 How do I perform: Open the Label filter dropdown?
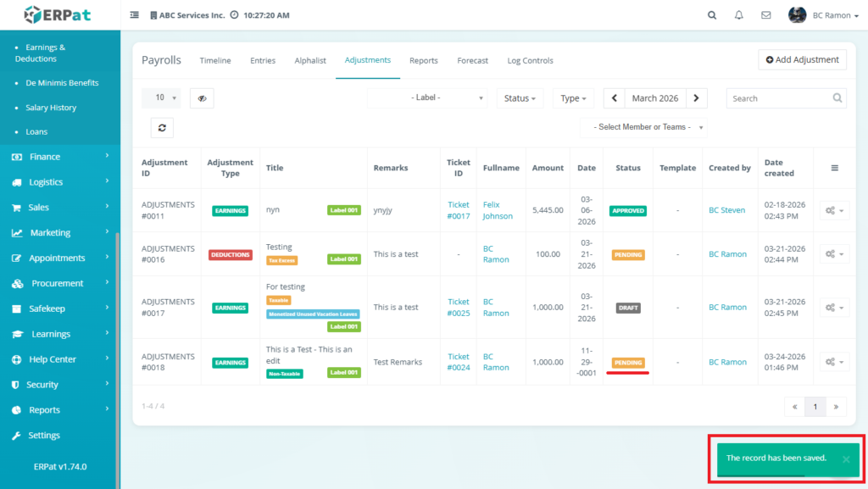coord(427,98)
